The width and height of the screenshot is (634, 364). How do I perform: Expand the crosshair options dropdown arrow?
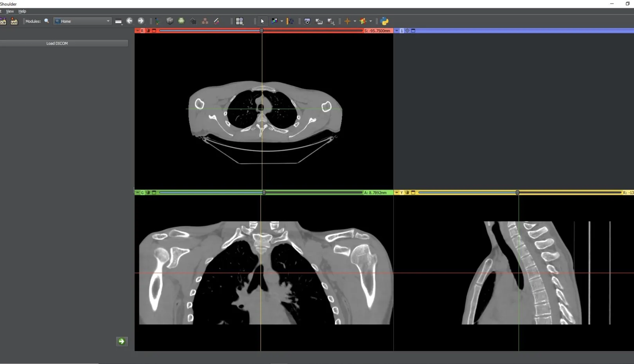tap(355, 21)
